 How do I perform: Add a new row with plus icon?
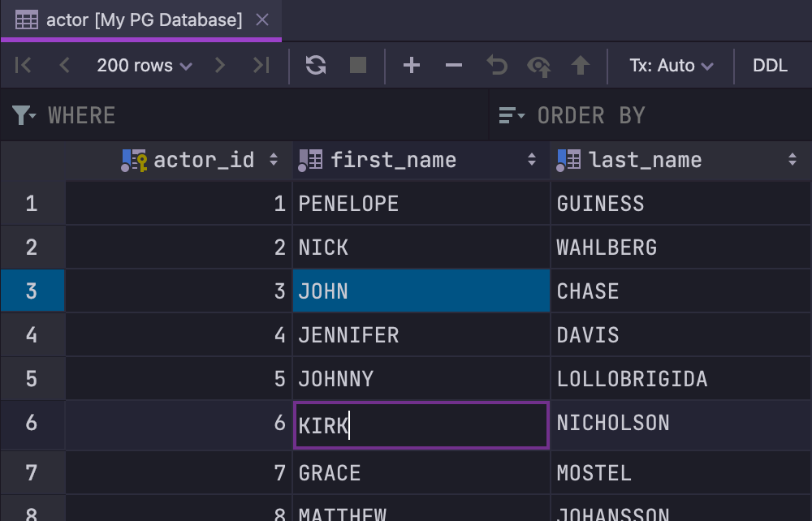412,66
